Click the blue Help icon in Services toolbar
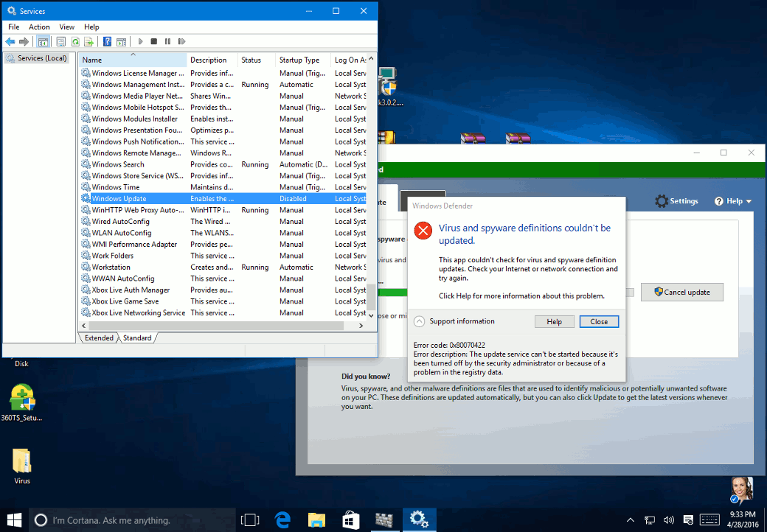The image size is (767, 532). coord(107,41)
